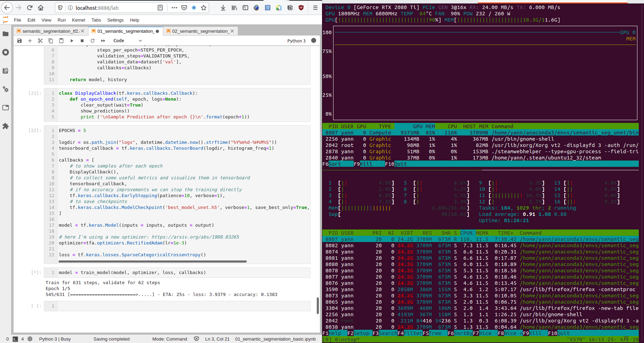This screenshot has height=343, width=644.
Task: Click the terminal count icon in status bar
Action: 15,339
